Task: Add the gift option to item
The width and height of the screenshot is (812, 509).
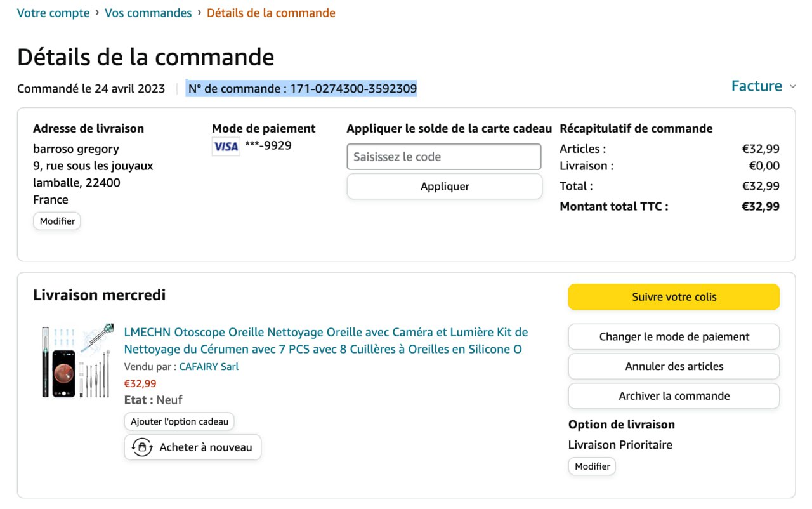Action: [x=180, y=421]
